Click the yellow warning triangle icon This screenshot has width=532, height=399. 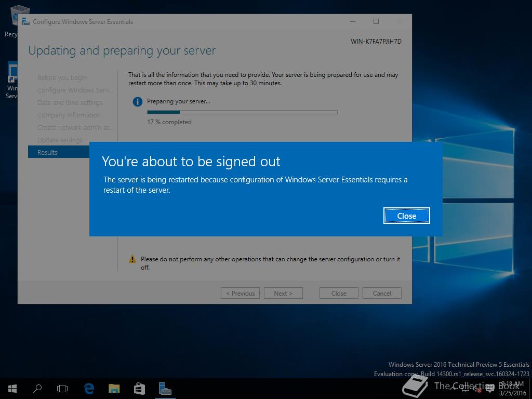(132, 260)
